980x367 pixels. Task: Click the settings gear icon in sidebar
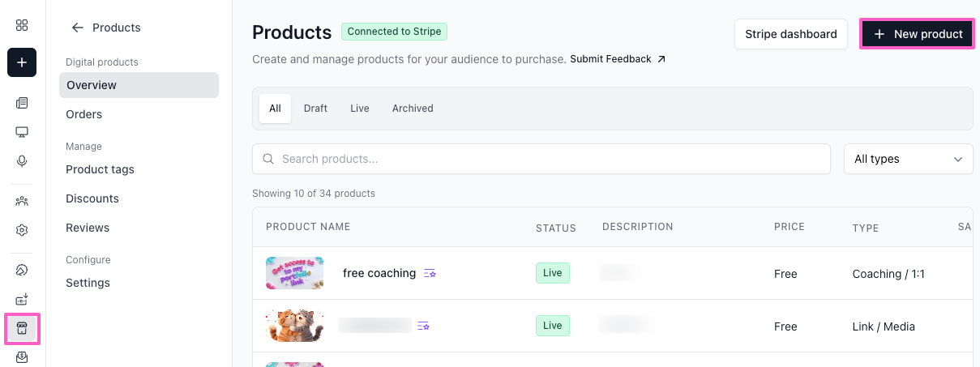[x=22, y=230]
